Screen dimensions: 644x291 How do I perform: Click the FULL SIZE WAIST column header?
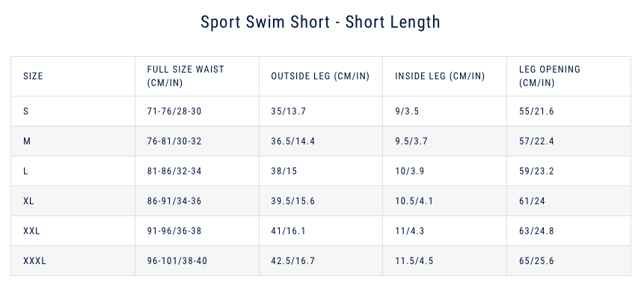click(x=185, y=76)
